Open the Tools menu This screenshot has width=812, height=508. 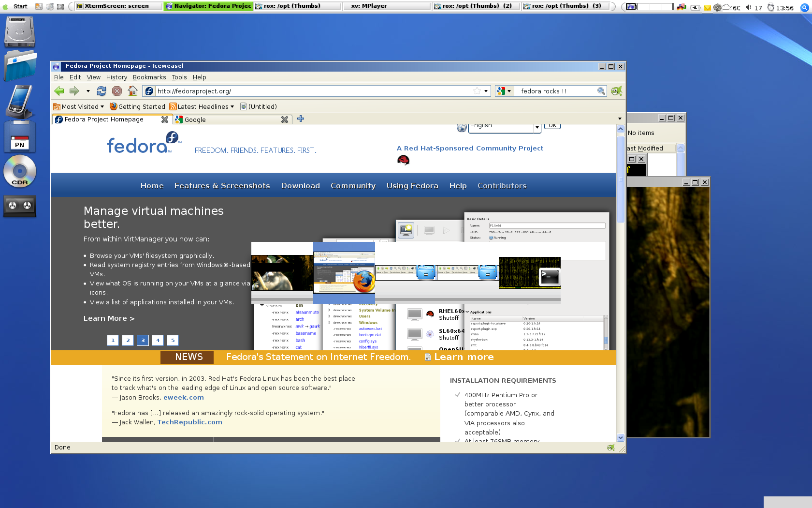pyautogui.click(x=179, y=77)
